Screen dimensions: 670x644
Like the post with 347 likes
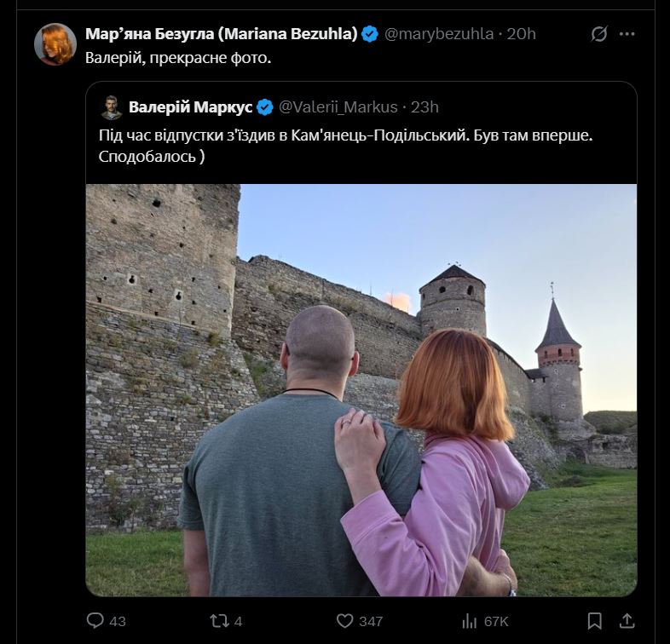coord(345,621)
